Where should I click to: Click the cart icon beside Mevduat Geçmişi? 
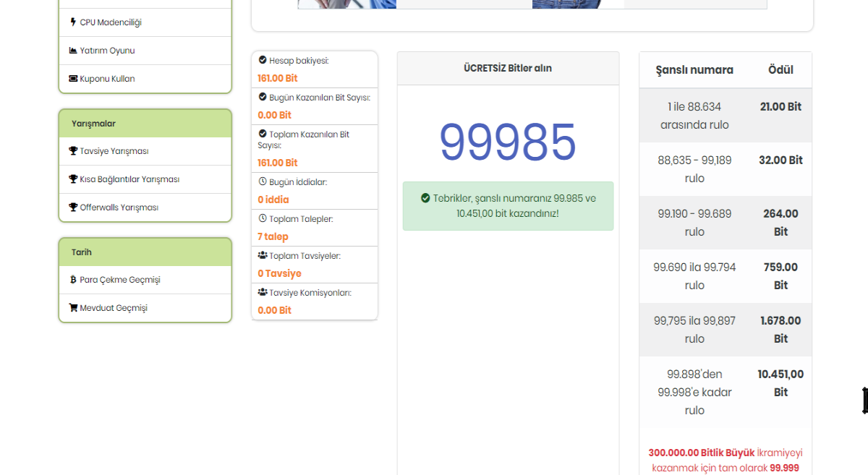(73, 308)
